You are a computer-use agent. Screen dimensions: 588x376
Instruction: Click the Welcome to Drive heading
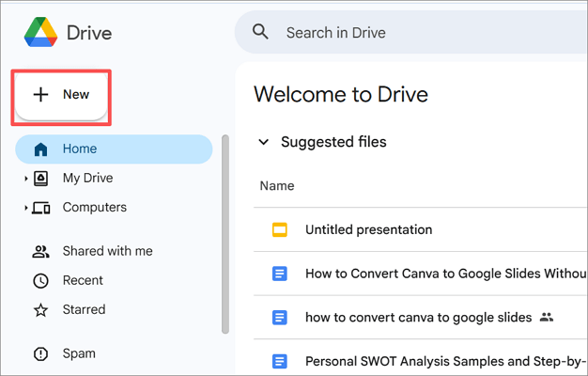(341, 94)
